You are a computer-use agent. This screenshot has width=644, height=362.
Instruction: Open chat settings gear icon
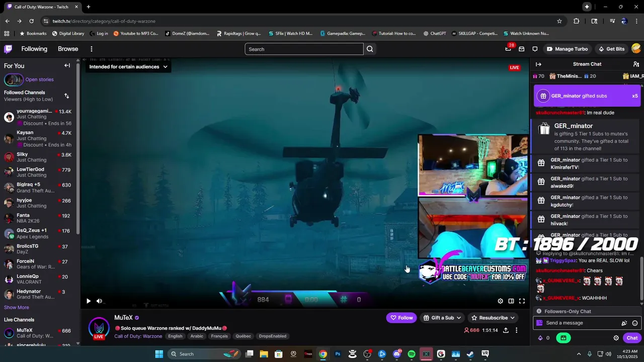616,338
